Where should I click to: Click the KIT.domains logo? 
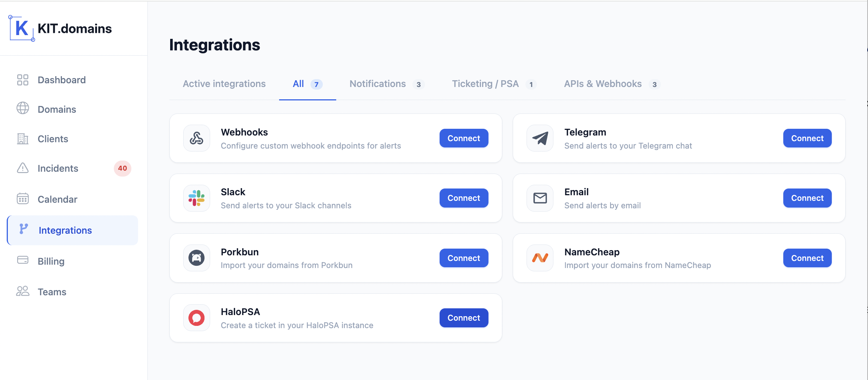60,28
